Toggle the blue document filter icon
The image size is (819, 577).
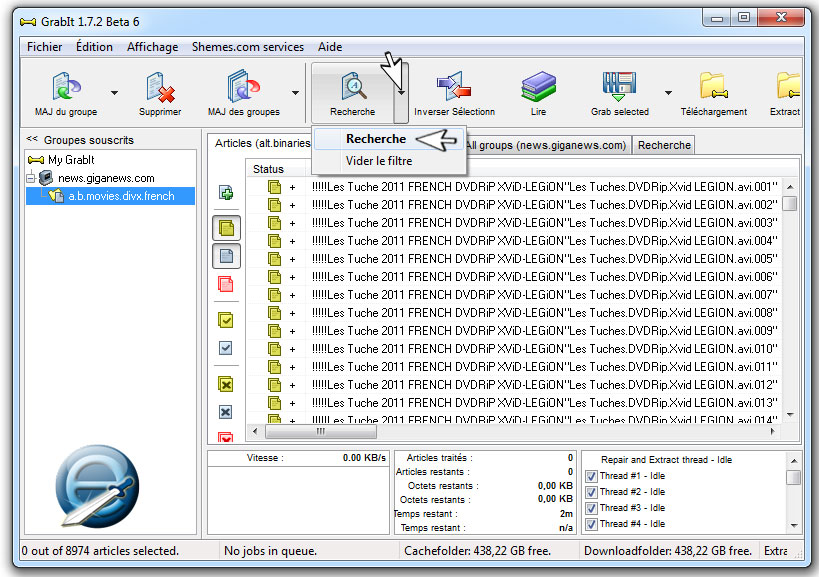pyautogui.click(x=226, y=256)
